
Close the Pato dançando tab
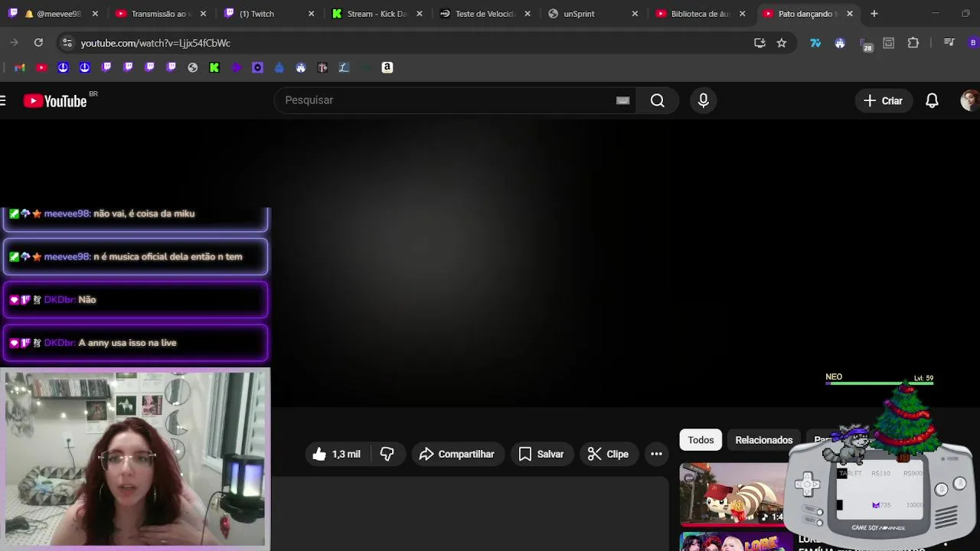coord(850,14)
